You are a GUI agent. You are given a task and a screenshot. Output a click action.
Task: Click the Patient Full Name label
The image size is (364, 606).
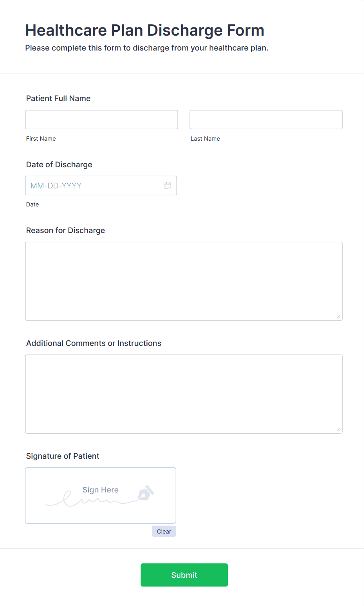click(x=58, y=98)
